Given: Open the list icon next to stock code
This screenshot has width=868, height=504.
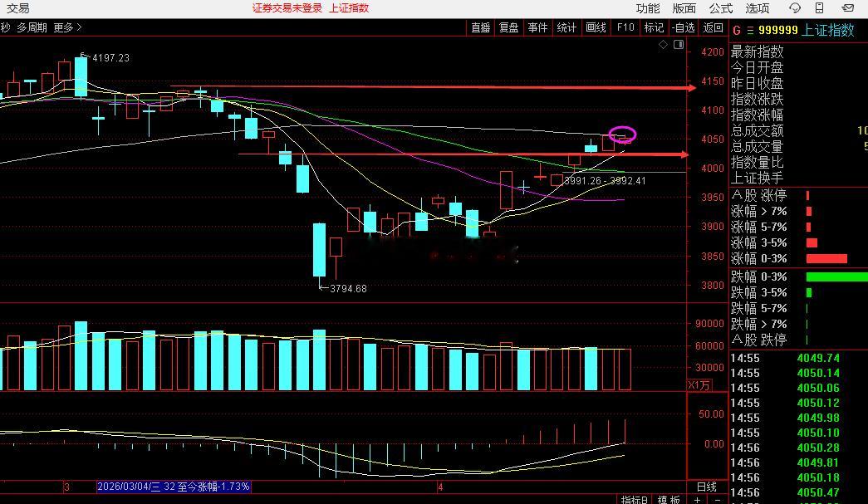Looking at the screenshot, I should 750,31.
